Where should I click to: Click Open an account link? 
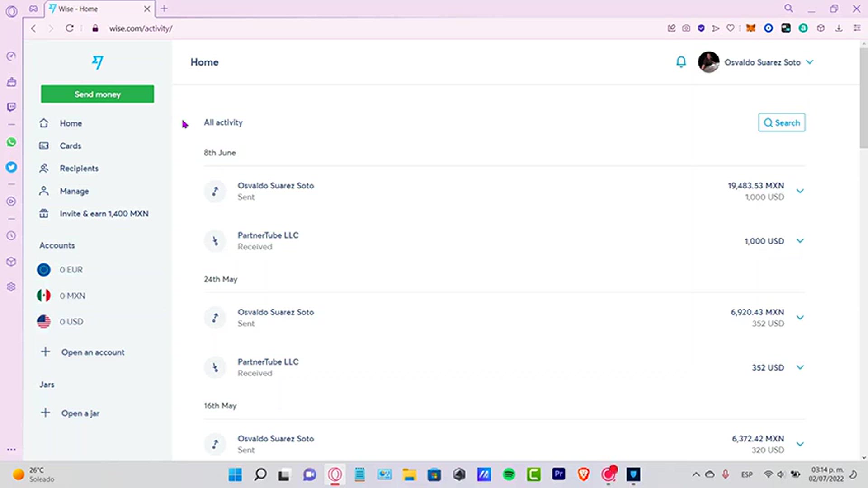(x=93, y=352)
